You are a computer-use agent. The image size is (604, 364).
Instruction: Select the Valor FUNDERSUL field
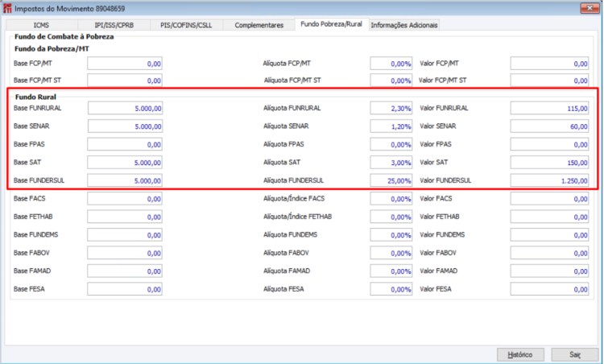coord(549,180)
